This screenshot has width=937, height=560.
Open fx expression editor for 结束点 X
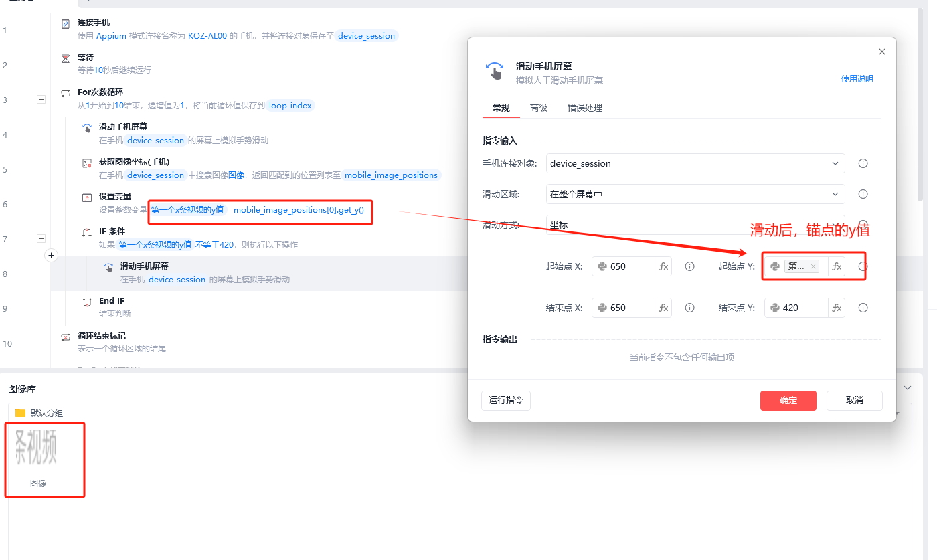pyautogui.click(x=664, y=308)
